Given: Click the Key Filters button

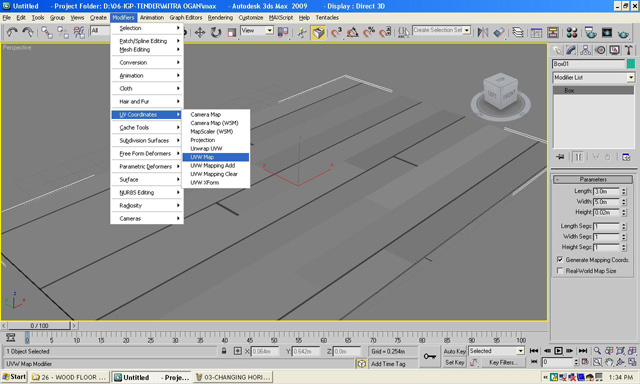Looking at the screenshot, I should tap(503, 362).
